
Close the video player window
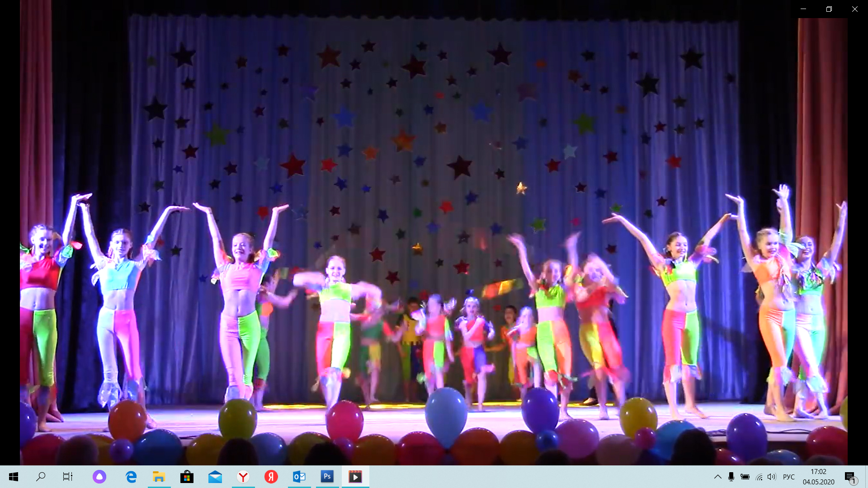pos(855,9)
